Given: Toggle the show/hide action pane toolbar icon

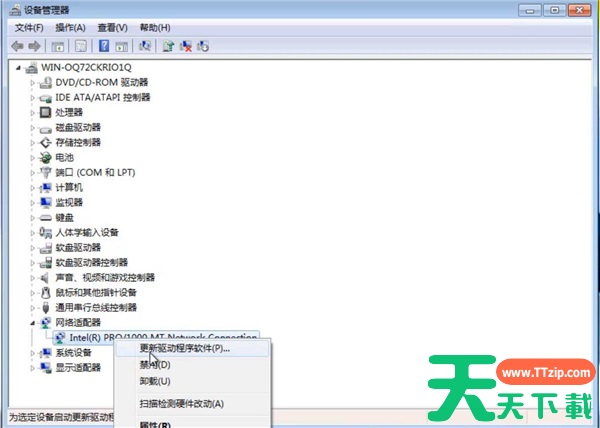Looking at the screenshot, I should (x=122, y=46).
